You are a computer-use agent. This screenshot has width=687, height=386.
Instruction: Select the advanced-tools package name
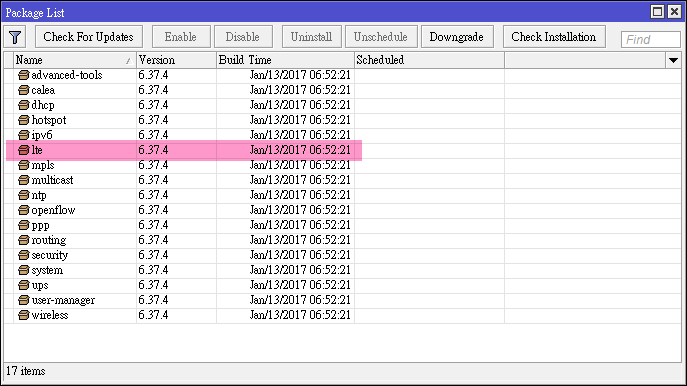click(x=67, y=75)
